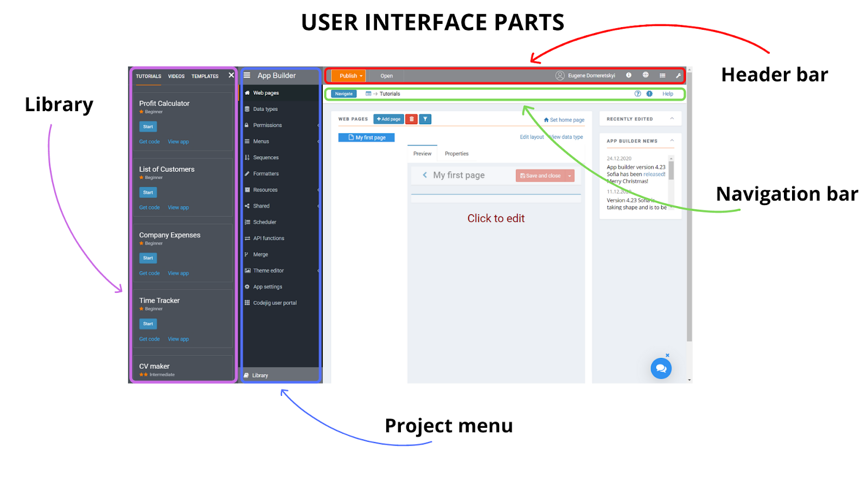The width and height of the screenshot is (868, 488).
Task: Click the Tutorials breadcrumb
Action: [390, 94]
